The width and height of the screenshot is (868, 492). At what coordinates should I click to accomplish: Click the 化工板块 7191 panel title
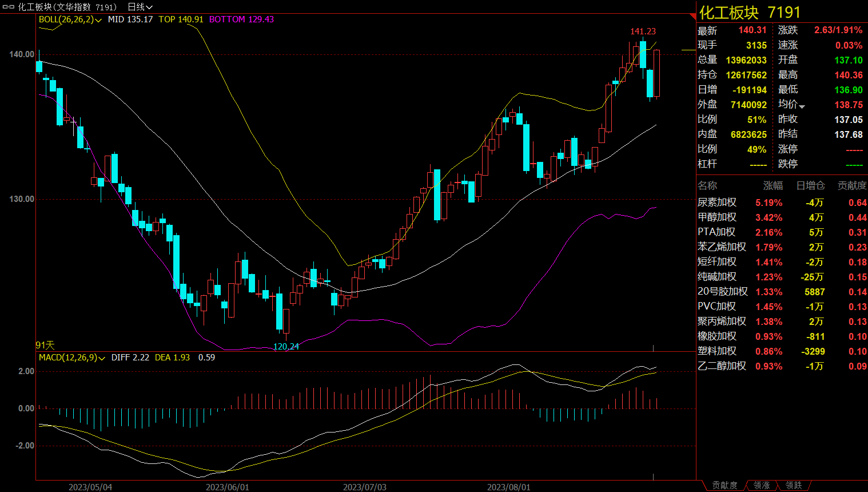[750, 12]
